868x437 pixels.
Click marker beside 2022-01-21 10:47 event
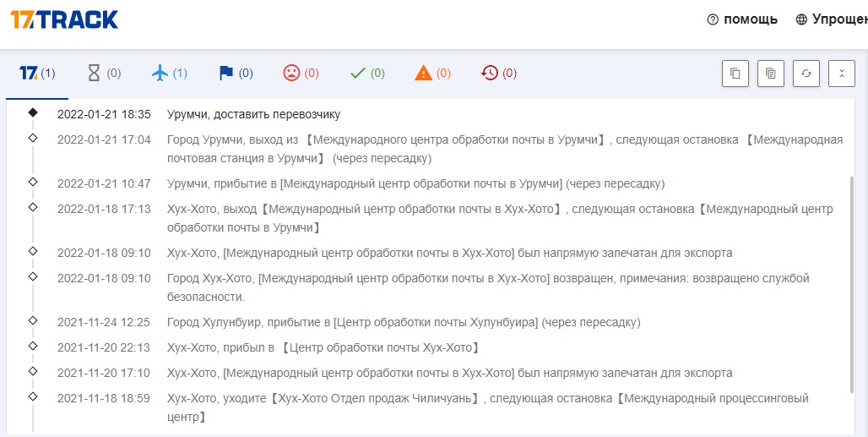33,182
